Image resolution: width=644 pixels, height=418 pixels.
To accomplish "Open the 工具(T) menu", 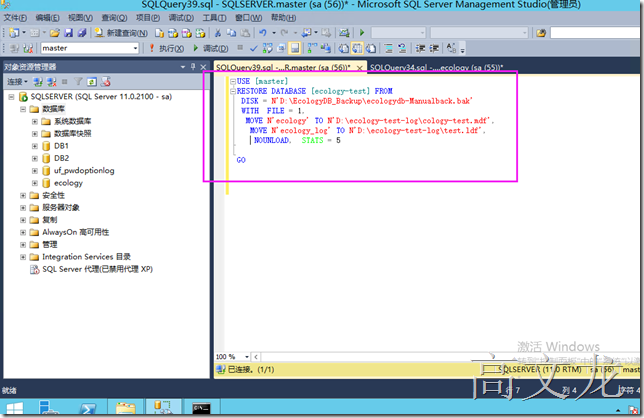I will (214, 18).
